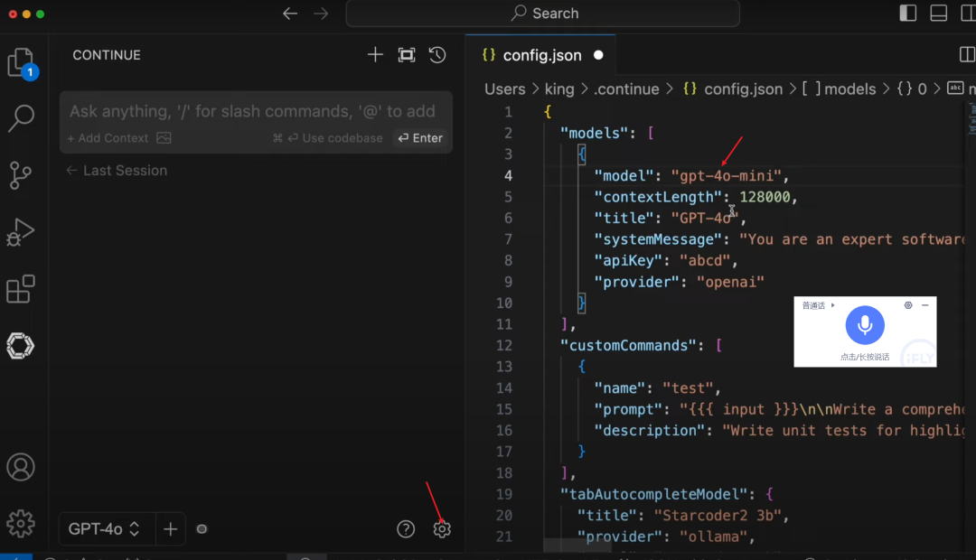Image resolution: width=976 pixels, height=560 pixels.
Task: Select the Source Control icon
Action: tap(21, 175)
